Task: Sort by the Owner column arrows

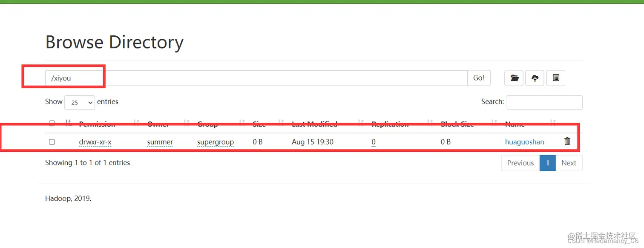Action: pyautogui.click(x=187, y=123)
